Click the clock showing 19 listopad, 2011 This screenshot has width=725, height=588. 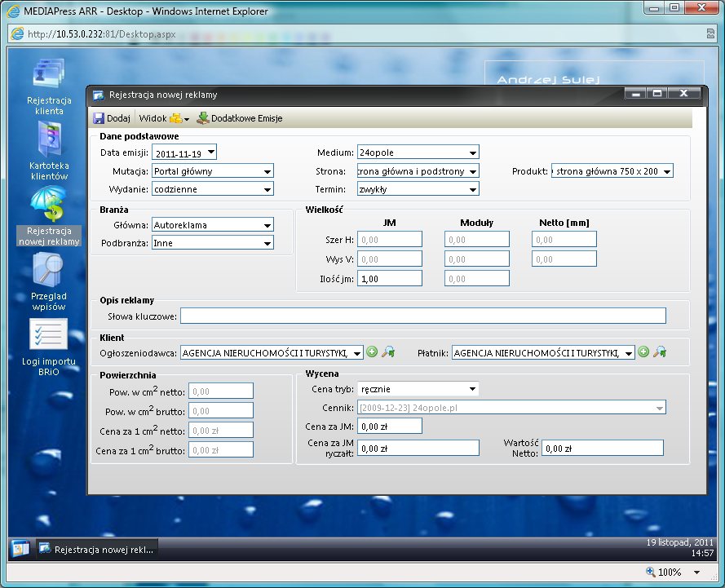pos(679,547)
